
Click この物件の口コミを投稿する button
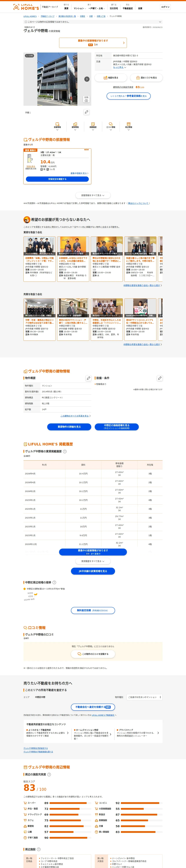[x=93, y=654]
